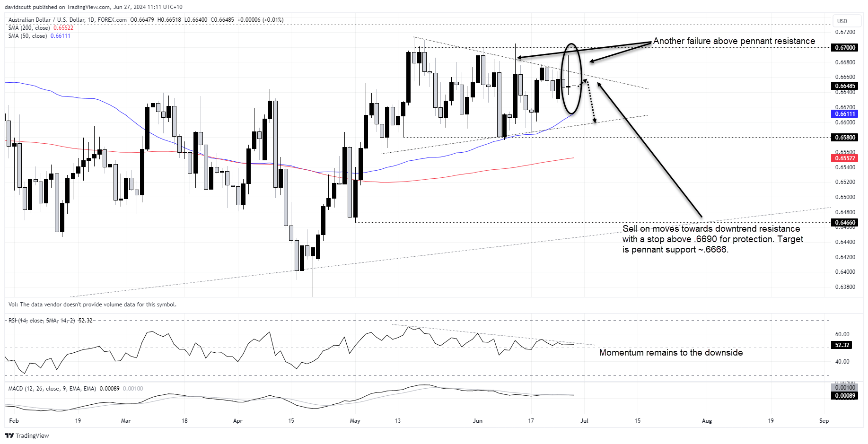Click the 'May' date label on time axis
Image resolution: width=868 pixels, height=444 pixels.
pos(355,421)
